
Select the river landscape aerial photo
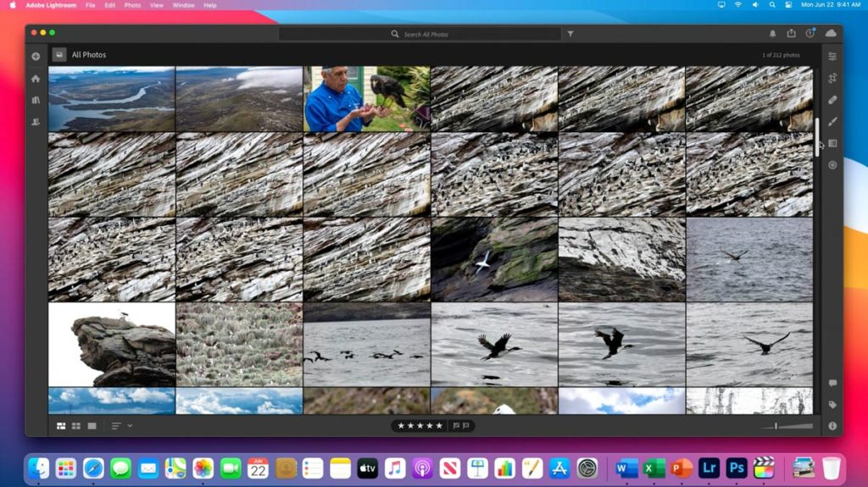(112, 98)
